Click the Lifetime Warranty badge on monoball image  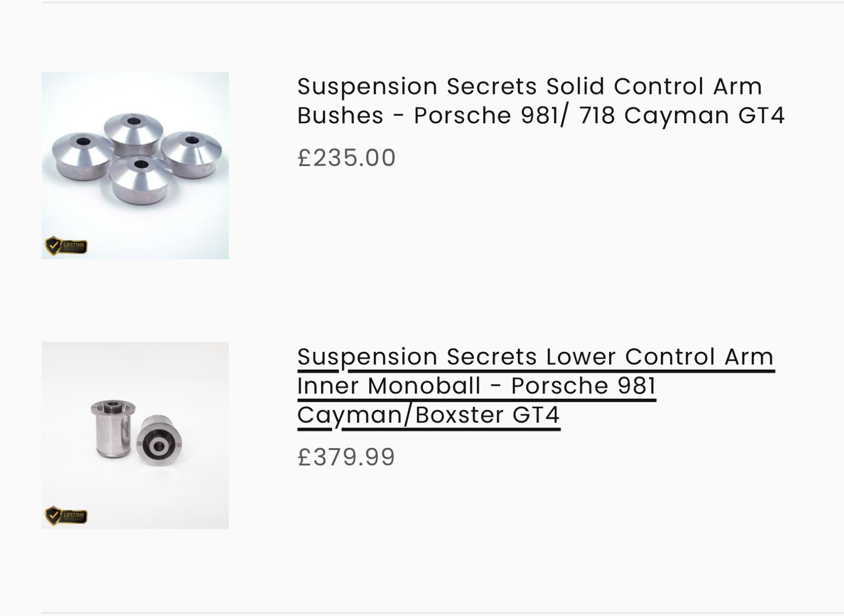pos(66,516)
